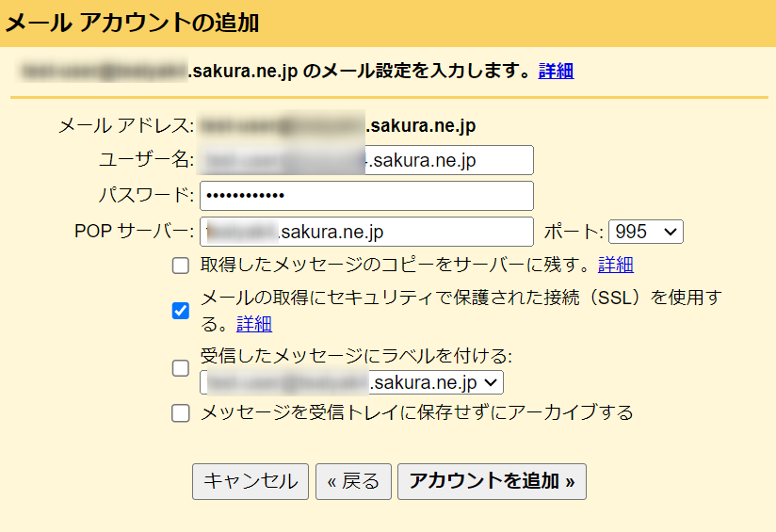Click アカウントを追加 » button
776x532 pixels.
point(492,481)
